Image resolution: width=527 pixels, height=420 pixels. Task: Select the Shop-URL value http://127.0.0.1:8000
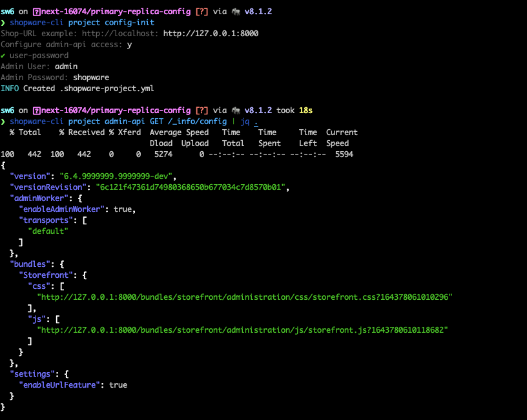pyautogui.click(x=211, y=34)
